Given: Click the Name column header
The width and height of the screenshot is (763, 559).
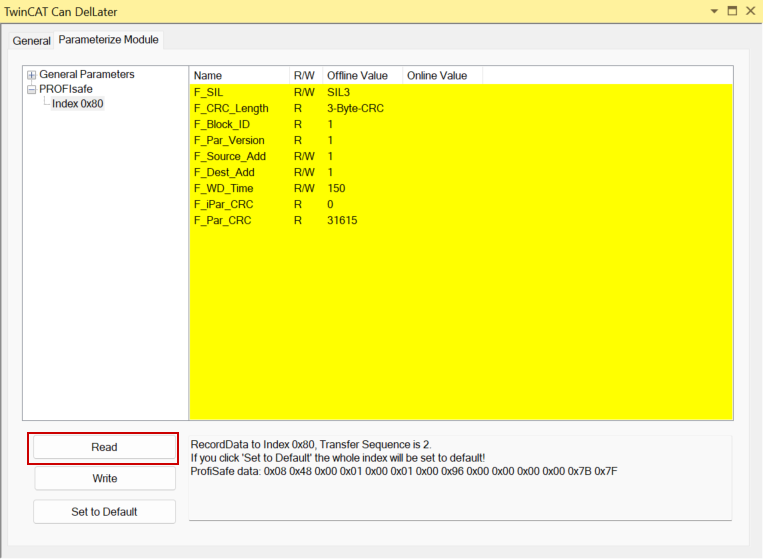Looking at the screenshot, I should pos(239,75).
